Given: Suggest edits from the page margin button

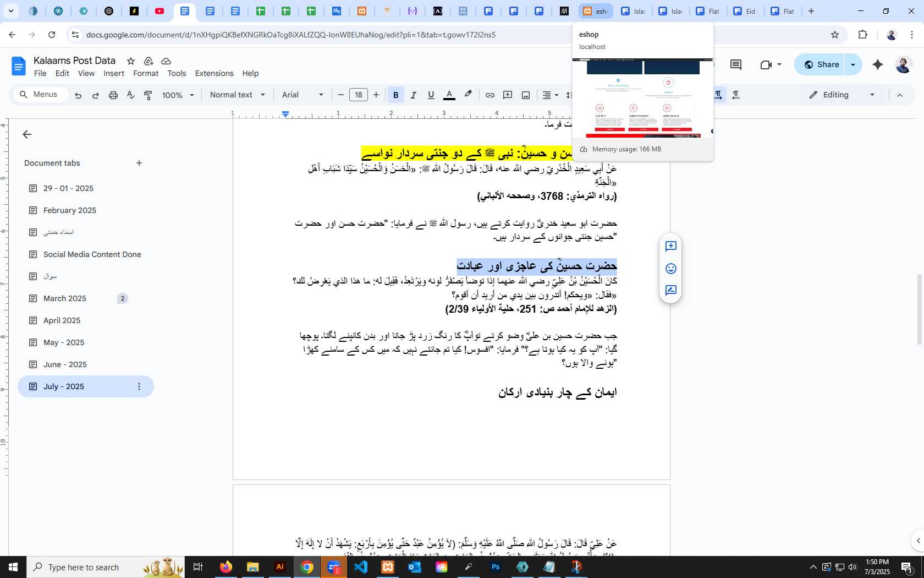Looking at the screenshot, I should [670, 291].
